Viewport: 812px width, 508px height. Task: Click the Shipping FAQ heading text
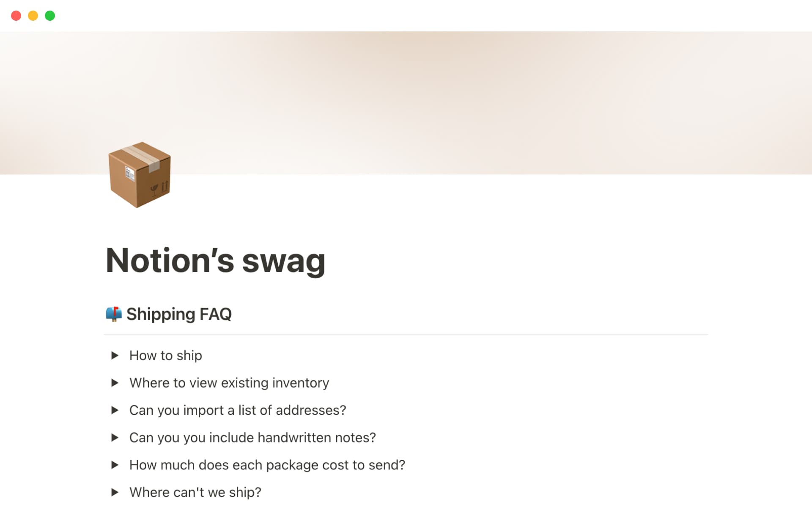pos(179,314)
